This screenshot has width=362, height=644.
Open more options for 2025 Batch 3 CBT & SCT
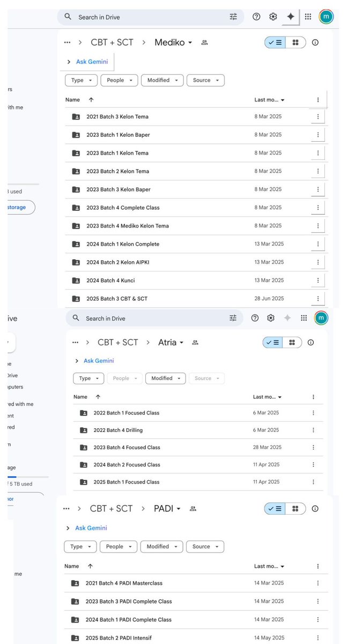318,298
